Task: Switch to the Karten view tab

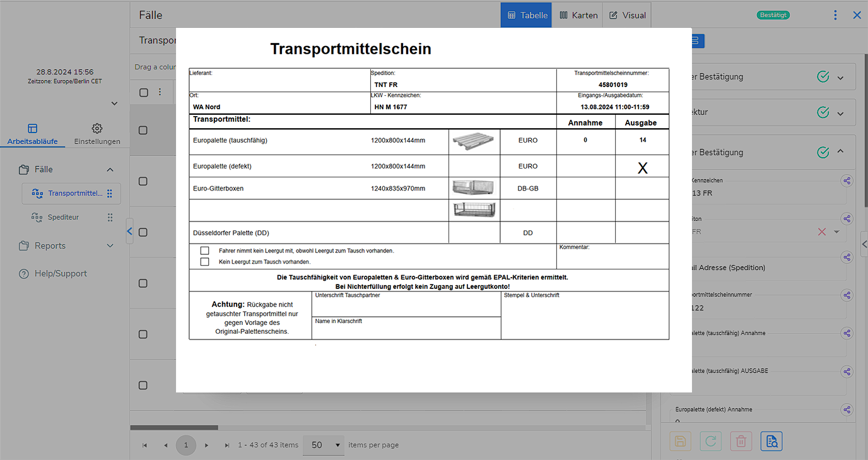Action: pos(578,15)
